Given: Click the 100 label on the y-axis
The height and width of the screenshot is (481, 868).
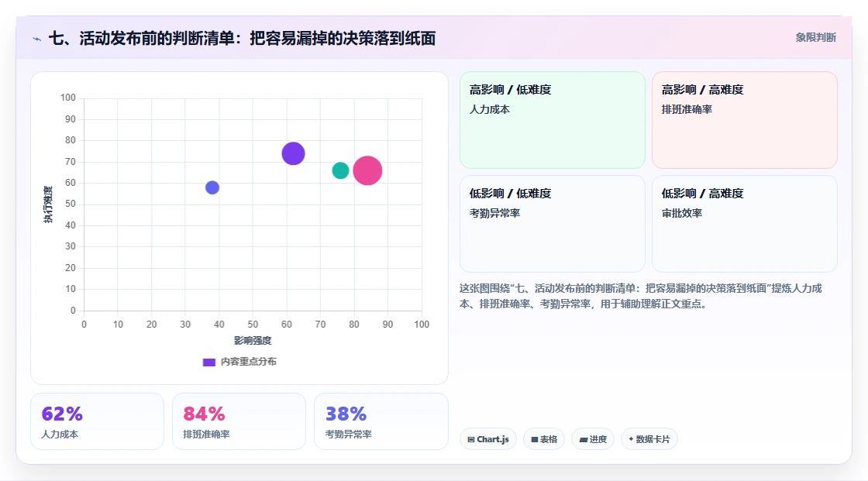Looking at the screenshot, I should [x=68, y=98].
